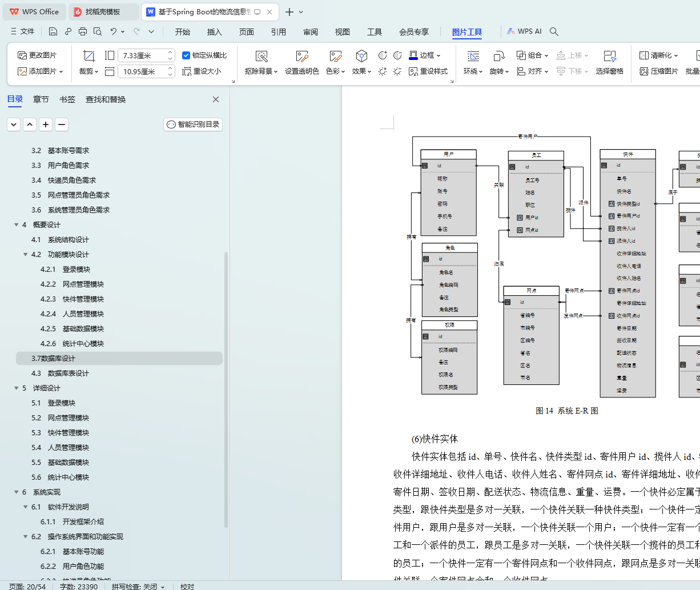Click the minus icon in outline toolbar
The image size is (700, 590).
[x=62, y=124]
